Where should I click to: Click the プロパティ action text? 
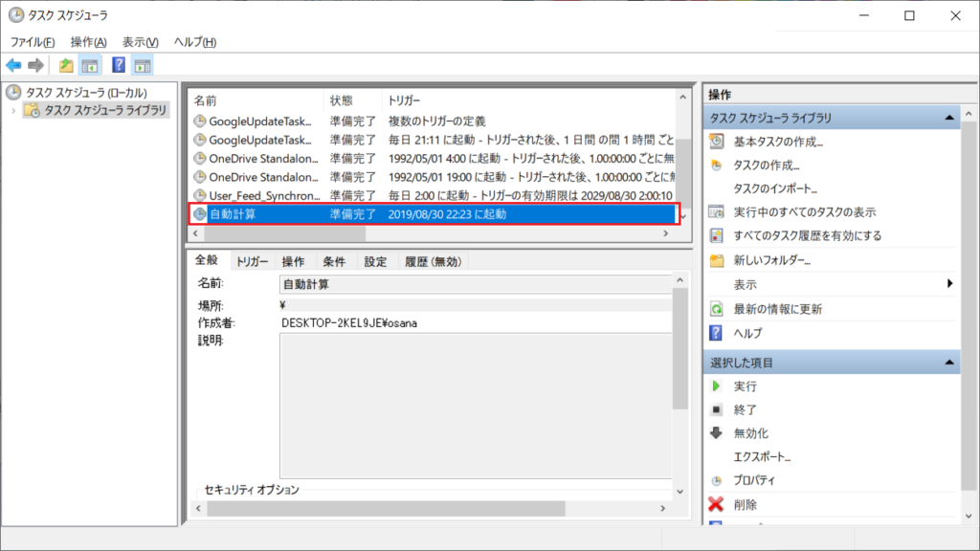coord(754,480)
